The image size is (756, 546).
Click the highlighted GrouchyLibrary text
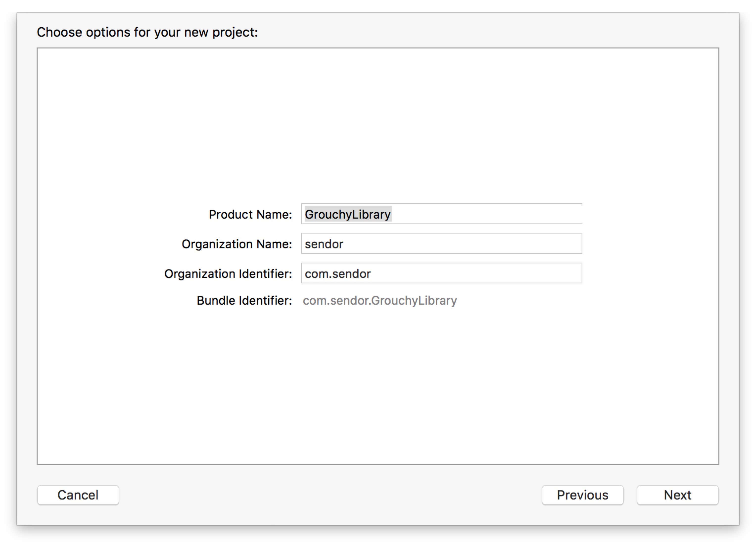pos(348,214)
